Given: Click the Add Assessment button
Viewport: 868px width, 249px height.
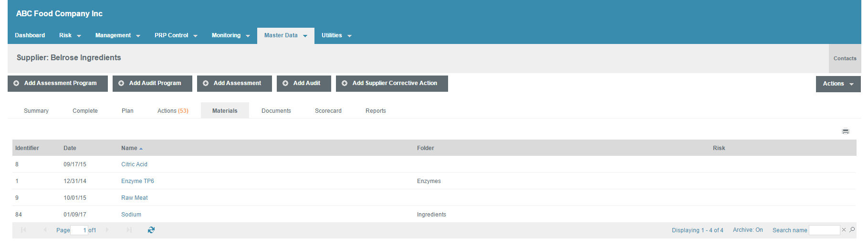Looking at the screenshot, I should (234, 83).
